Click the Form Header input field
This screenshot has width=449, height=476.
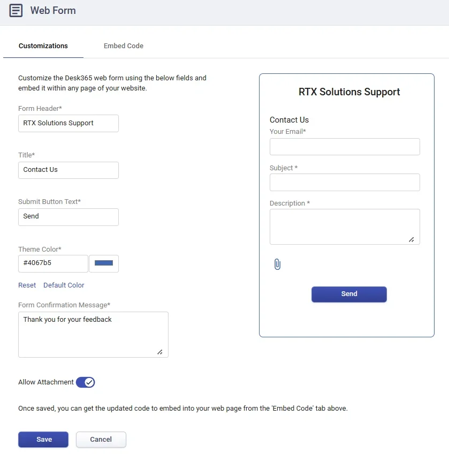pos(69,123)
